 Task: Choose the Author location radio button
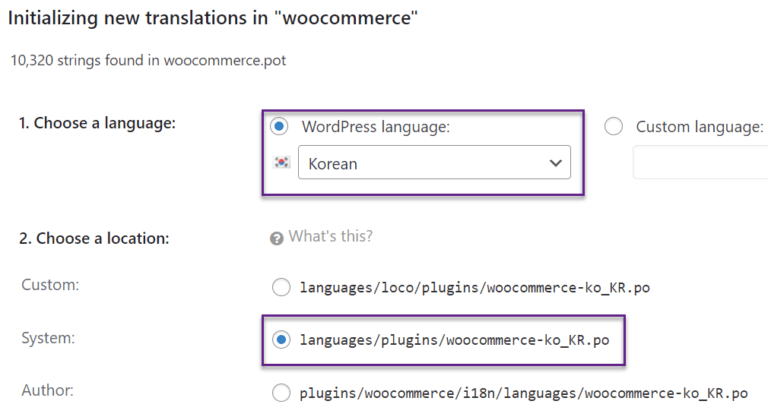(x=281, y=393)
